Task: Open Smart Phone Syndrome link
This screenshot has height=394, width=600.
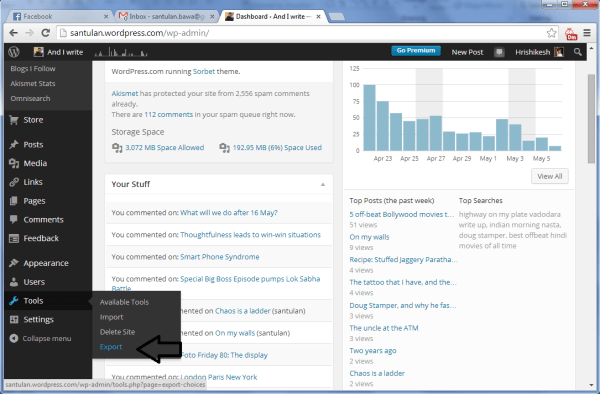Action: (220, 257)
